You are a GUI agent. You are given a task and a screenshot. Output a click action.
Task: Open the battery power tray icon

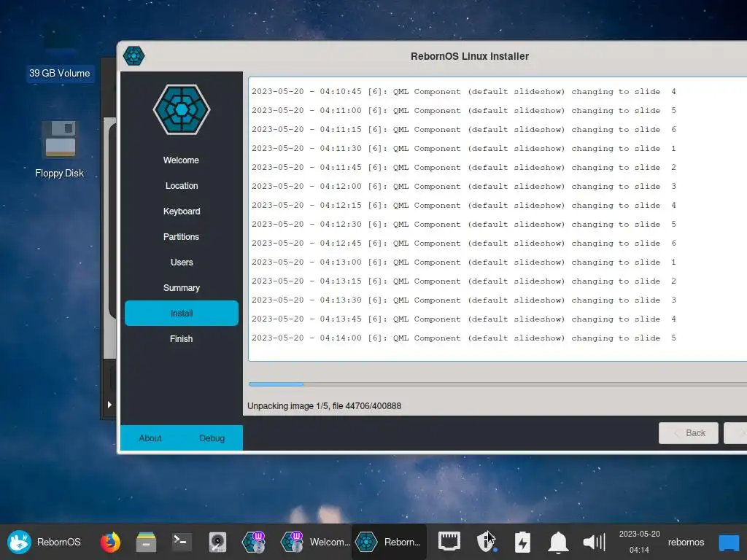pos(522,542)
